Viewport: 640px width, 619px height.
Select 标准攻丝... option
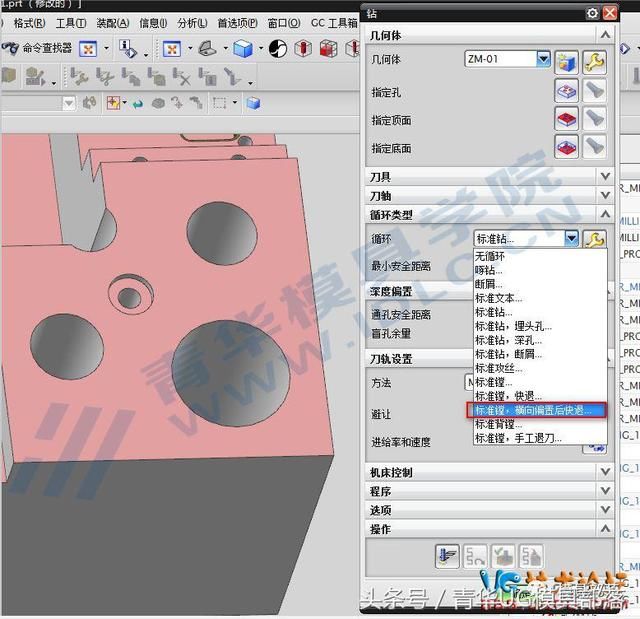coord(540,368)
